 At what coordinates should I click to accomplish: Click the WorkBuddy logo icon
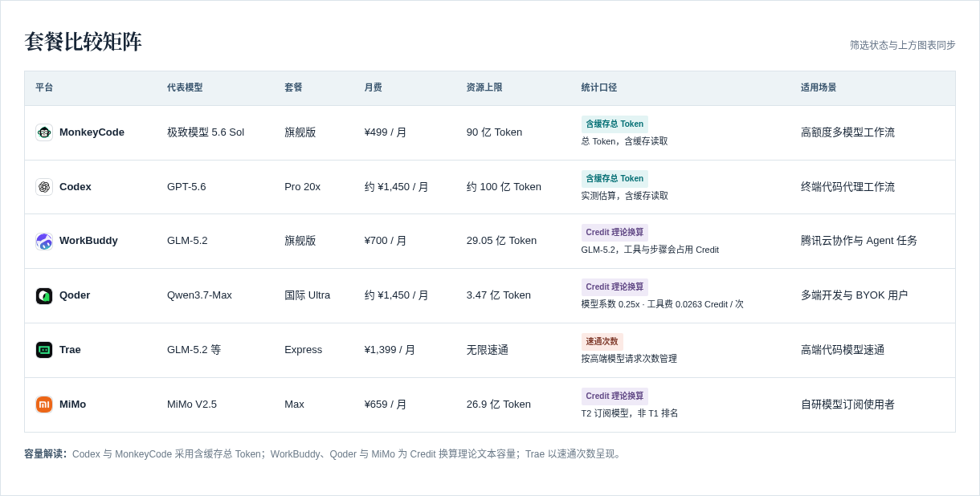tap(44, 242)
